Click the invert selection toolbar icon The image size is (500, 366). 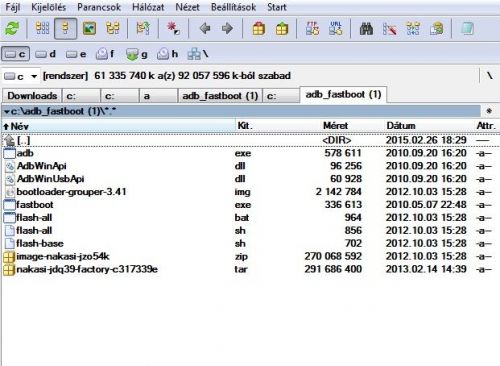[143, 28]
